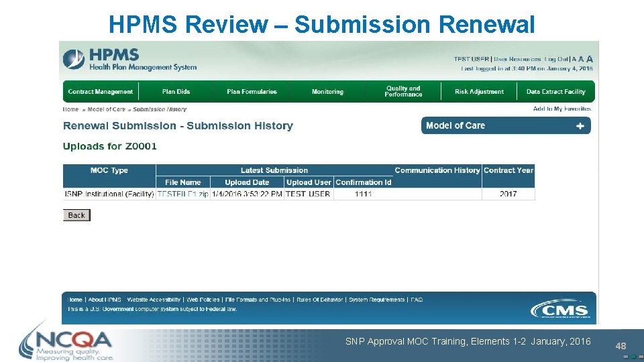Open the Contract Management menu
Viewport: 644px width, 362px height.
[x=101, y=92]
